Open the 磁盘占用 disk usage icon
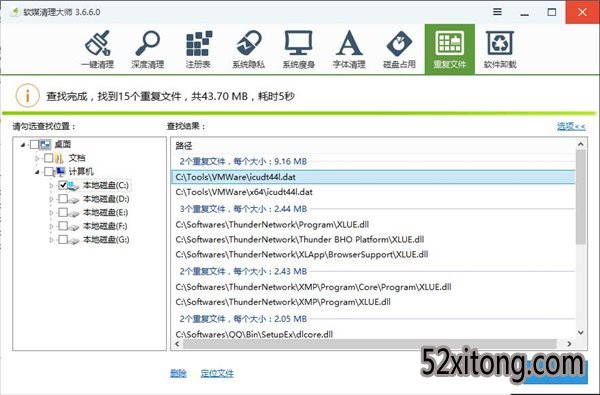Screen dimensions: 600x395 point(399,49)
